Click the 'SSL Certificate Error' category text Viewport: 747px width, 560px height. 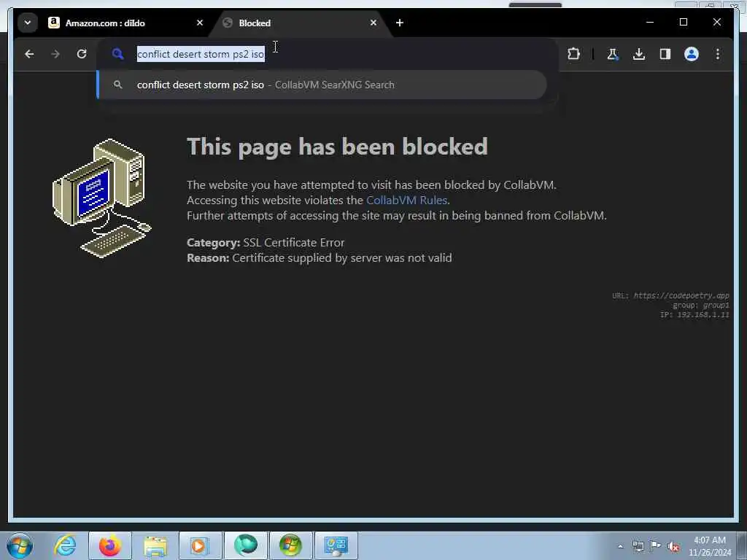(293, 243)
